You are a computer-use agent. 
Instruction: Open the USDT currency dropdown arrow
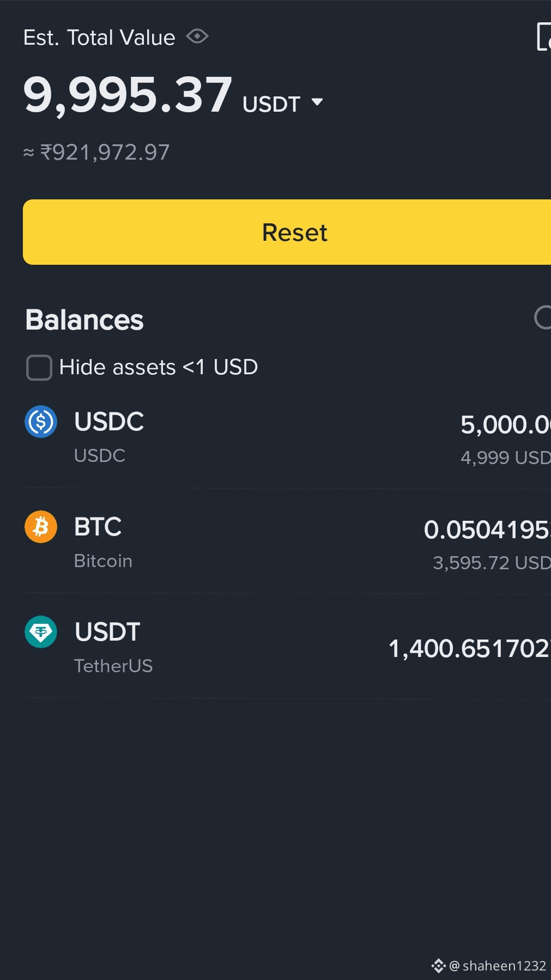pos(317,102)
